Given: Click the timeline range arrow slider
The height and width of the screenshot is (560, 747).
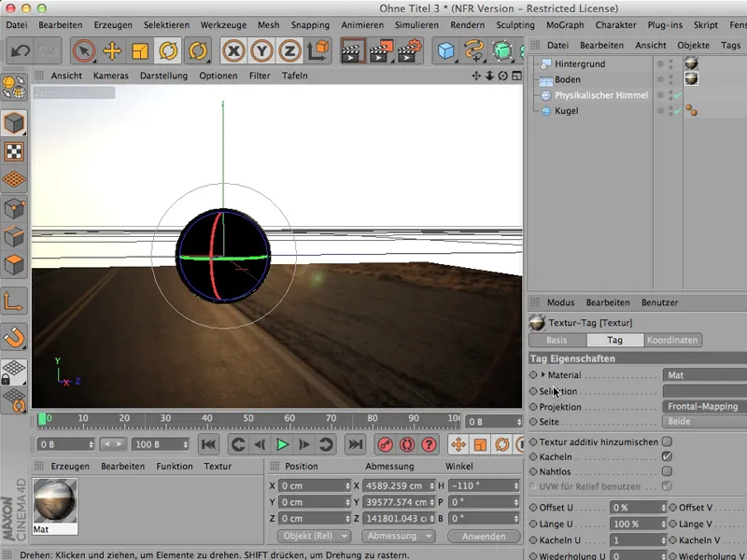Looking at the screenshot, I should pos(113,444).
